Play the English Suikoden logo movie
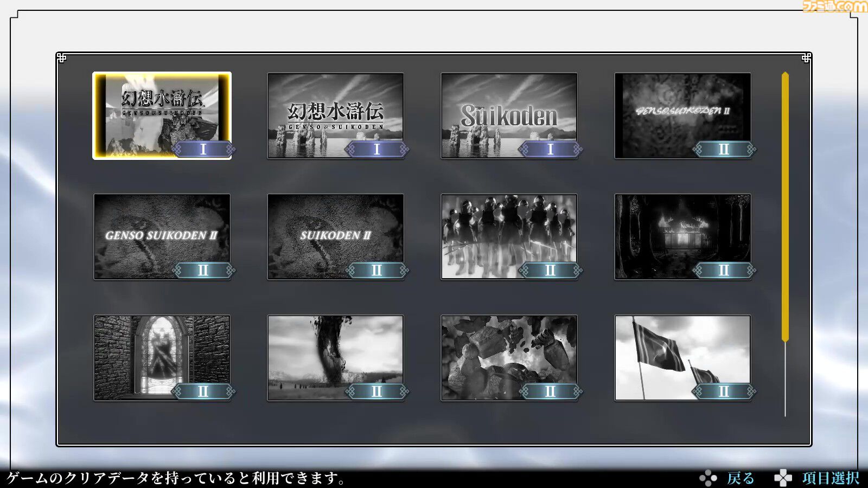The width and height of the screenshot is (868, 488). [x=509, y=115]
